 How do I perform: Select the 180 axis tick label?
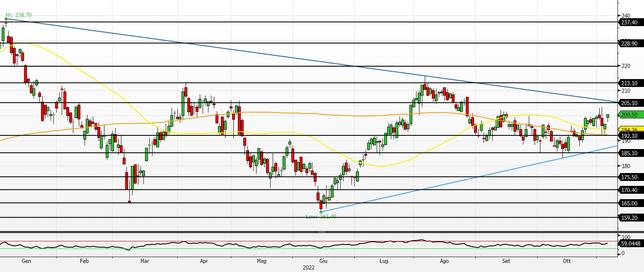coord(626,166)
